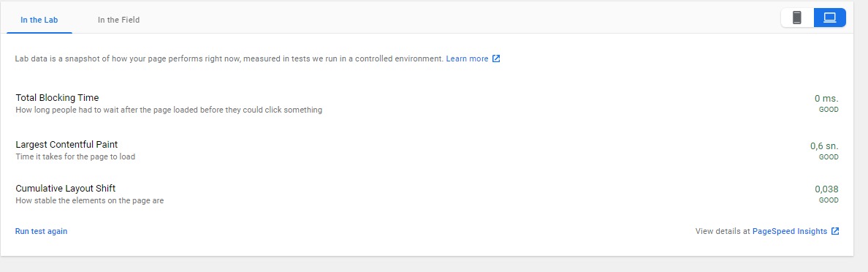The height and width of the screenshot is (272, 868).
Task: Select the mobile device view icon
Action: pyautogui.click(x=797, y=18)
